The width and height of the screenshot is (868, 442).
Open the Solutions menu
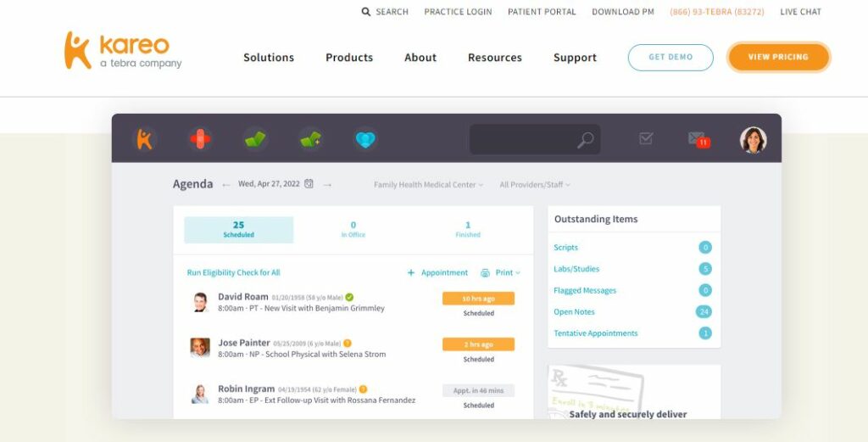pyautogui.click(x=269, y=58)
